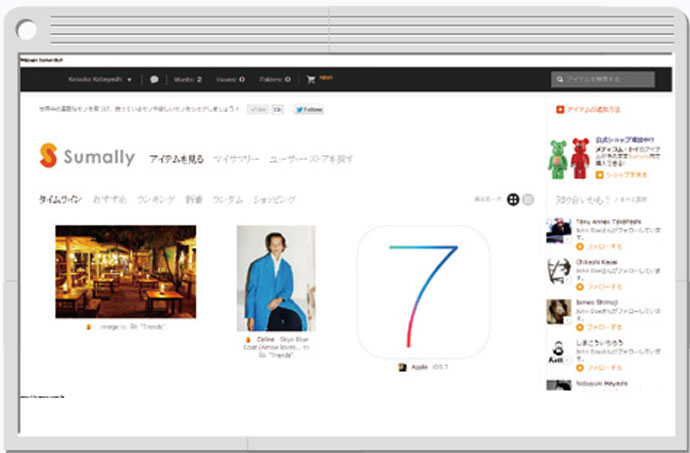
Task: Click the Sumally logo
Action: (x=87, y=156)
